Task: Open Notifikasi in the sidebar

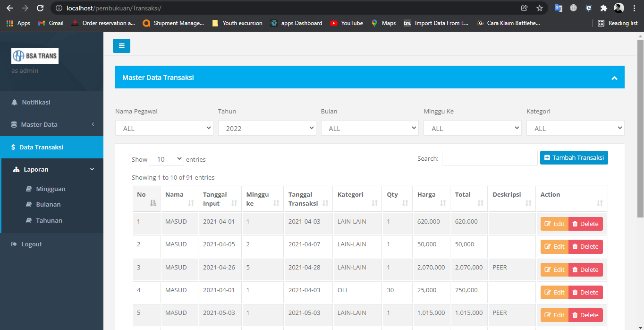Action: [x=51, y=102]
